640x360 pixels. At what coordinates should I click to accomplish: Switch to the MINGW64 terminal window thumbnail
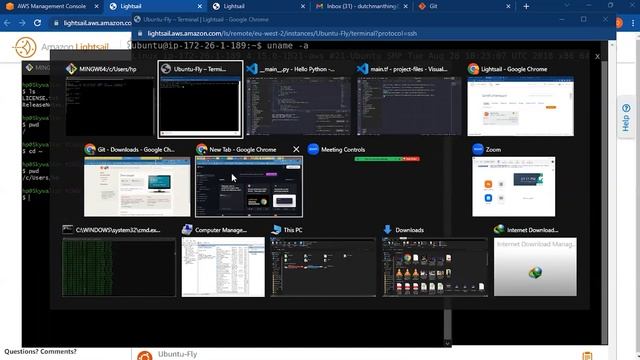[x=110, y=106]
